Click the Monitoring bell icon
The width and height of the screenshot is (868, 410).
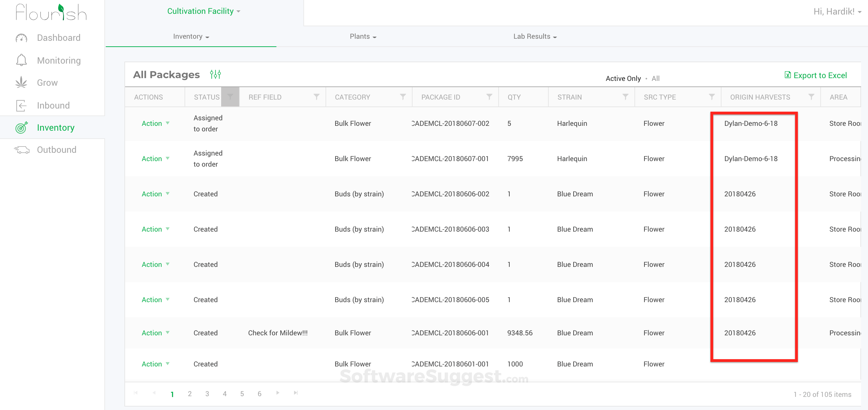tap(21, 60)
